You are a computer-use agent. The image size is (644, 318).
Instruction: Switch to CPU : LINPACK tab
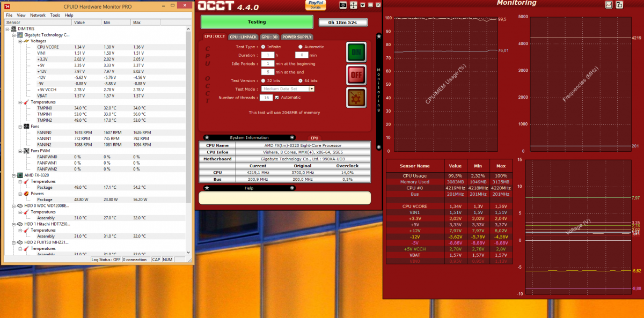coord(243,37)
